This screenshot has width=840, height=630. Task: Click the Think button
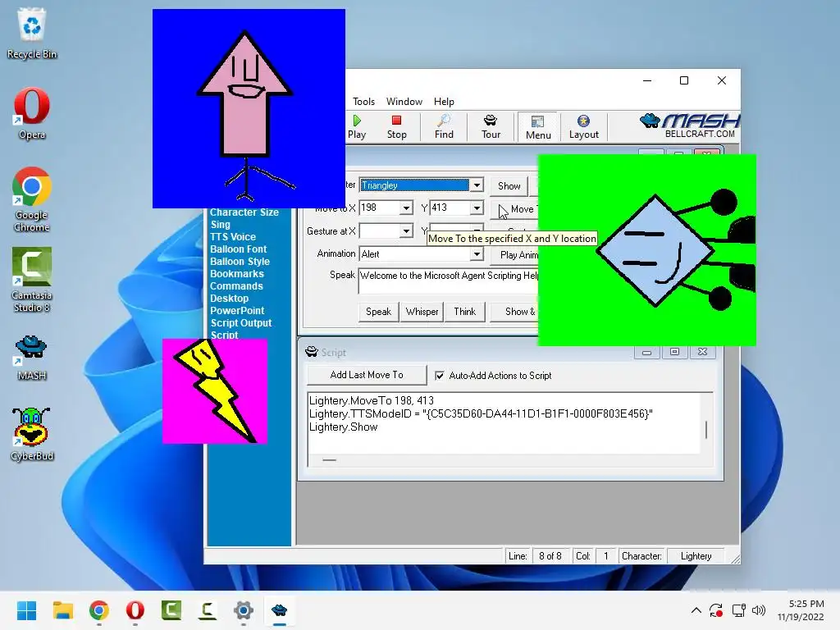[464, 312]
